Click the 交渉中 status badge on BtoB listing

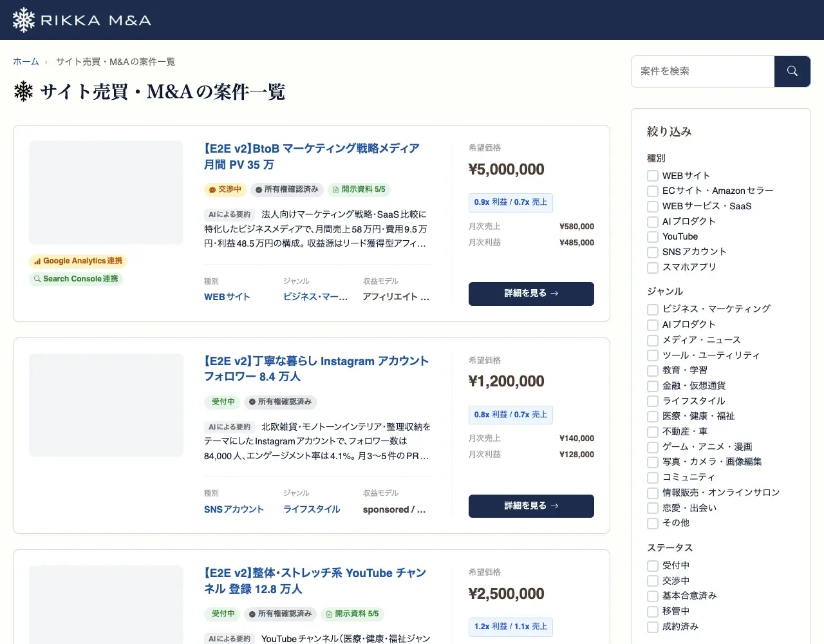[x=225, y=189]
